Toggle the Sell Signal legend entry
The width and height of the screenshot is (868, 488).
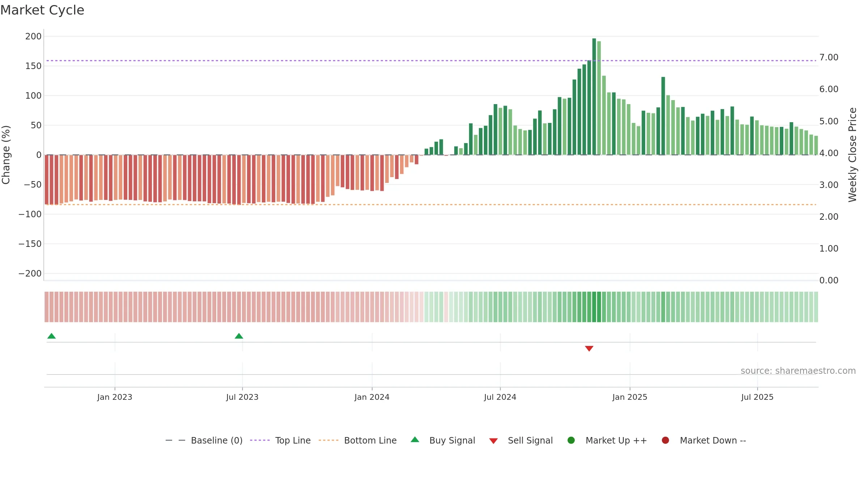click(521, 440)
